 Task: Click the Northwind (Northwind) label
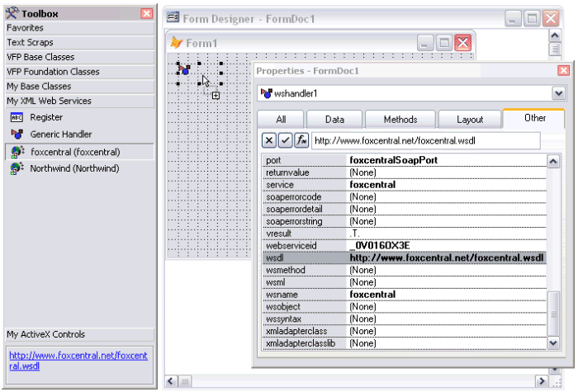[74, 168]
